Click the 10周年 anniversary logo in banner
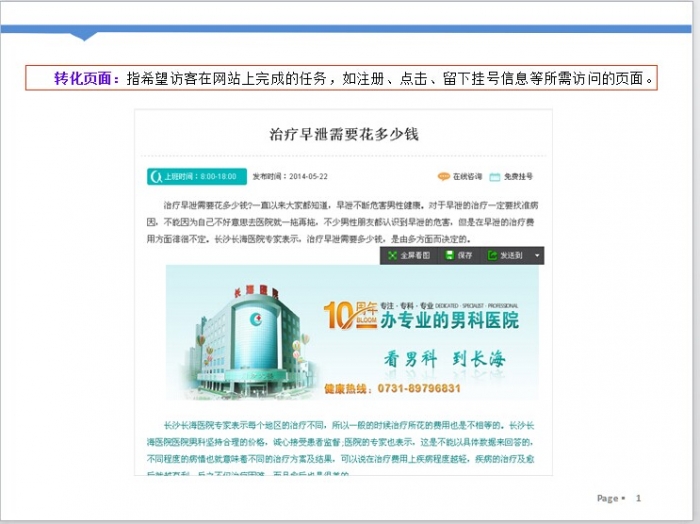The width and height of the screenshot is (700, 524). [x=350, y=314]
